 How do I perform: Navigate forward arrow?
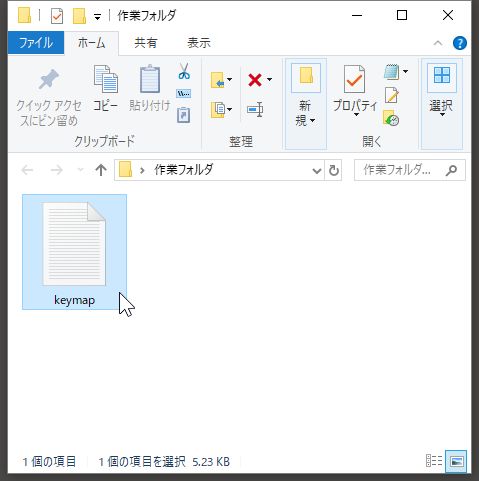click(56, 170)
